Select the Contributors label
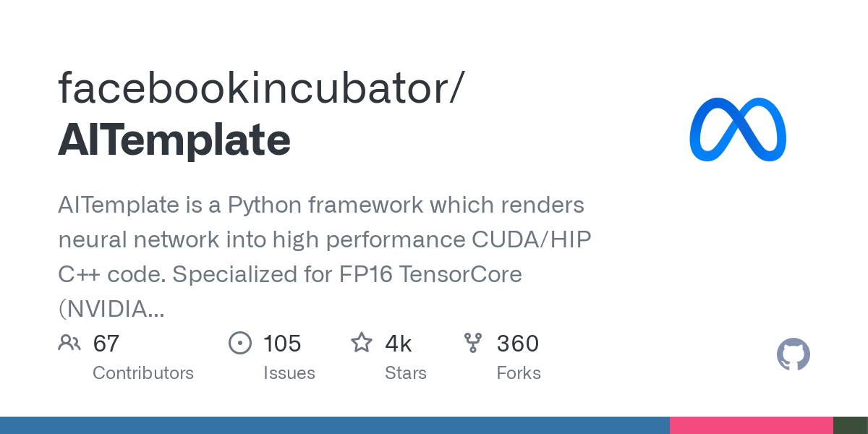The height and width of the screenshot is (434, 868). [143, 373]
